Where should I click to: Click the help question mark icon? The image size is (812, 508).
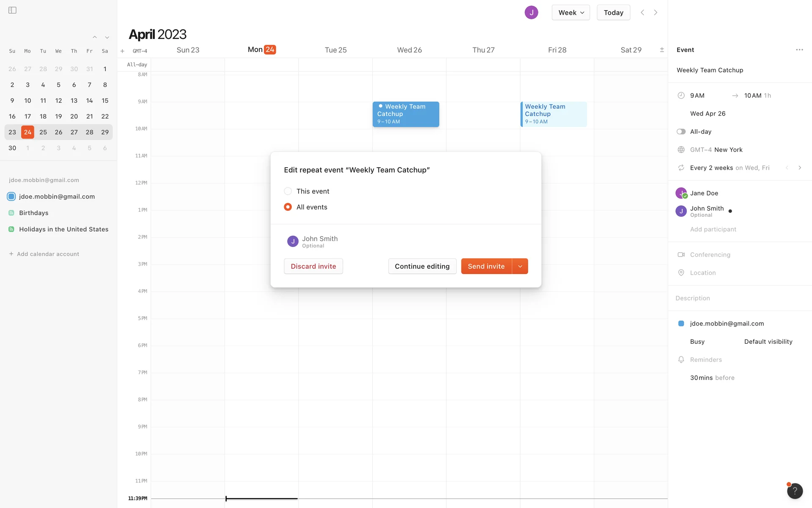pos(795,491)
